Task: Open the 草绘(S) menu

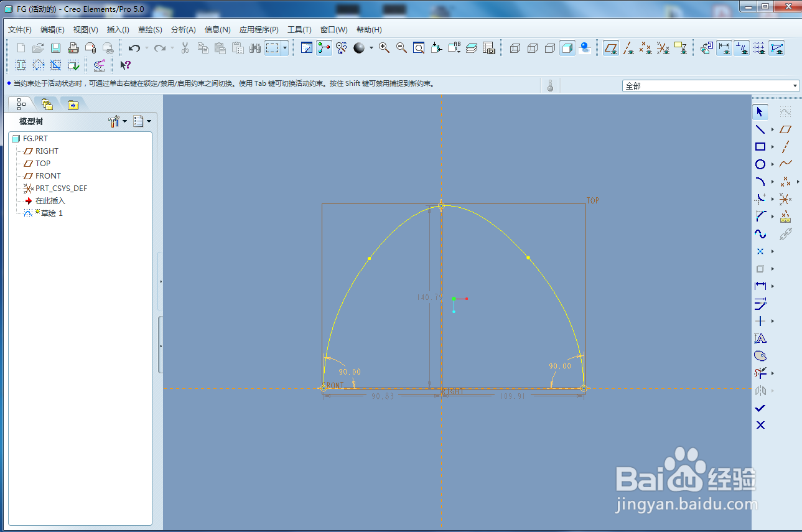Action: (150, 29)
